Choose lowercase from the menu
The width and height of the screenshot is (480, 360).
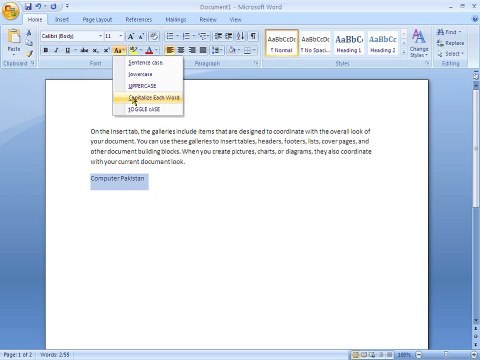coord(148,74)
